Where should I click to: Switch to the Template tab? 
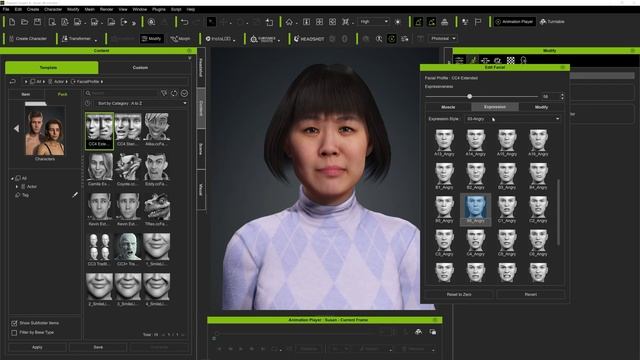pos(51,67)
